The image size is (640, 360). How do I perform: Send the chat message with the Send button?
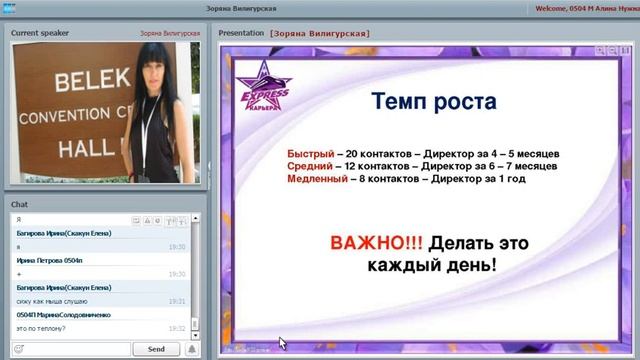click(x=156, y=349)
